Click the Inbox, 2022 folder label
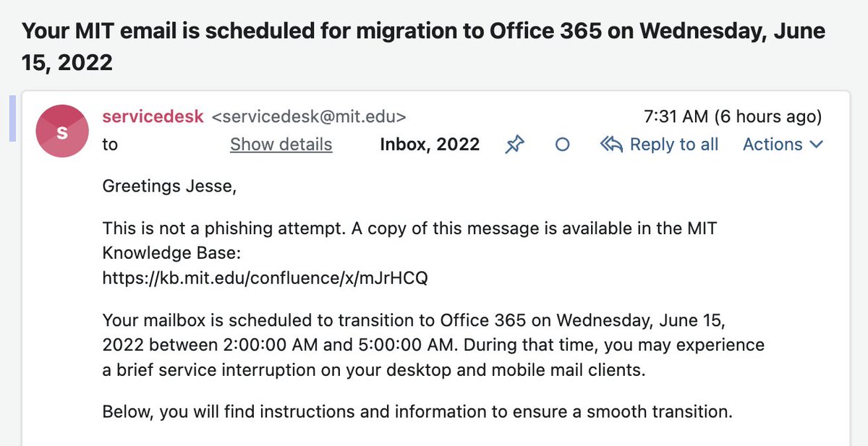Screen dimensions: 868x446 click(x=430, y=145)
